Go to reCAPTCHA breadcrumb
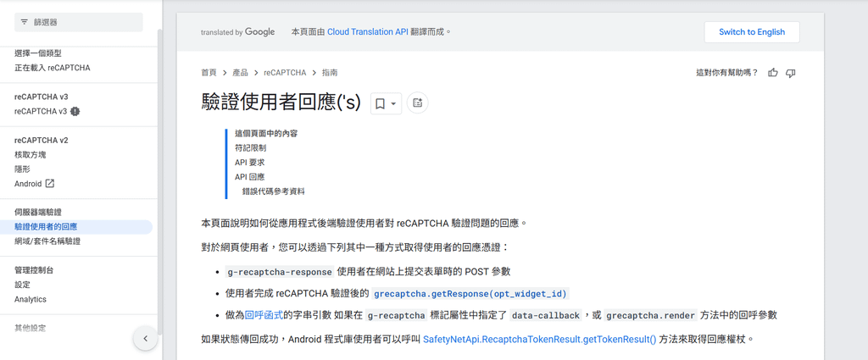Screen dimensions: 868x360 285,73
